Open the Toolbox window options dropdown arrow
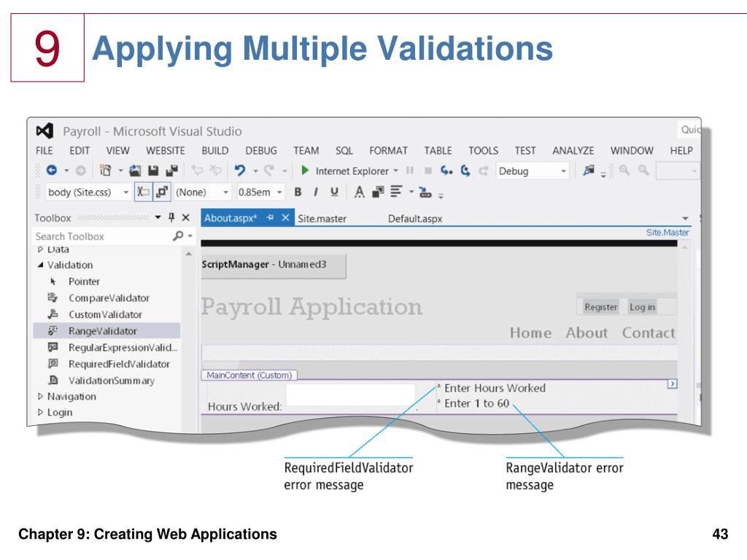 (158, 217)
